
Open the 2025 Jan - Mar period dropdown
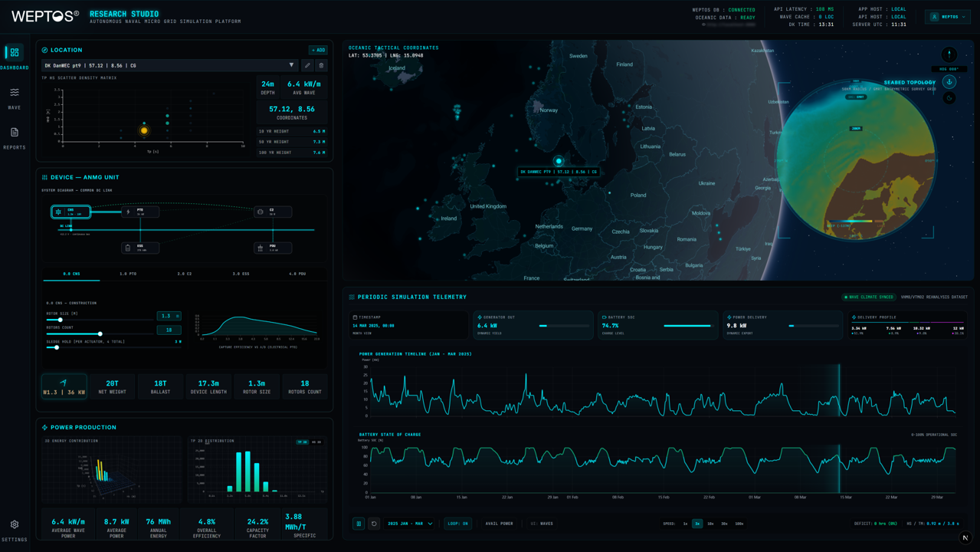click(410, 524)
